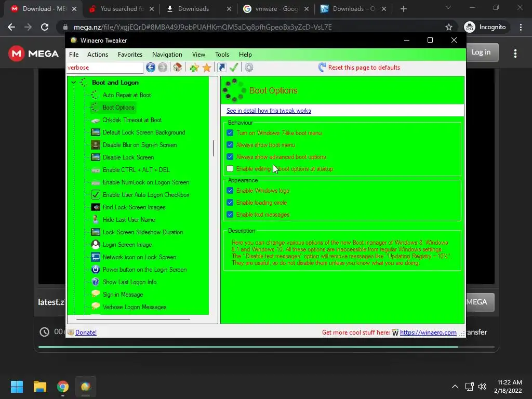Click the Chrome address bar URL
532x399 pixels.
tap(203, 27)
